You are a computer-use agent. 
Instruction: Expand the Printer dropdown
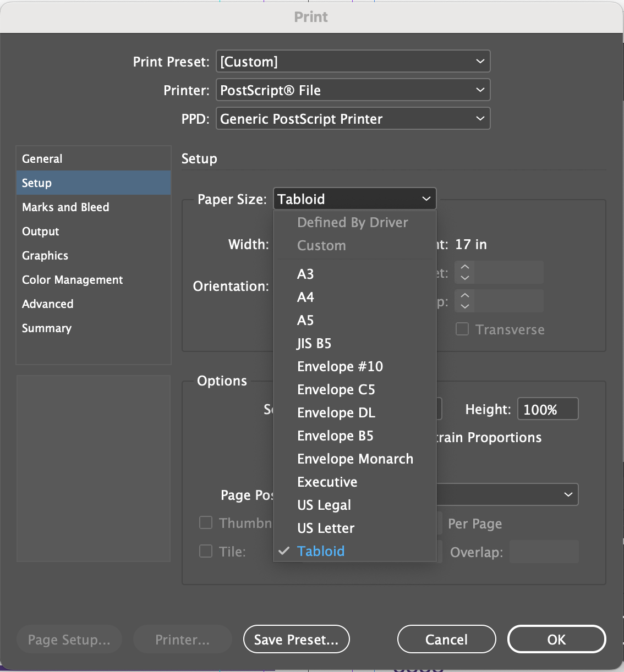353,90
